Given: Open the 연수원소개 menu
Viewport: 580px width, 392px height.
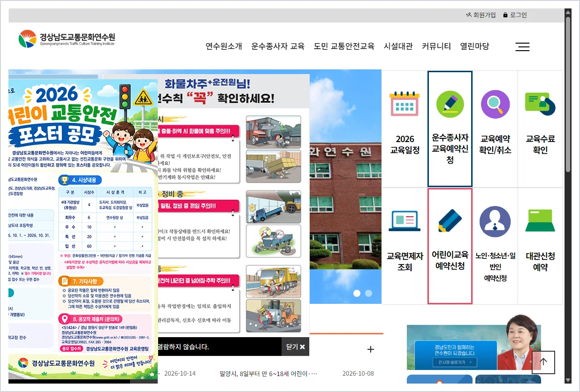Looking at the screenshot, I should pos(224,46).
